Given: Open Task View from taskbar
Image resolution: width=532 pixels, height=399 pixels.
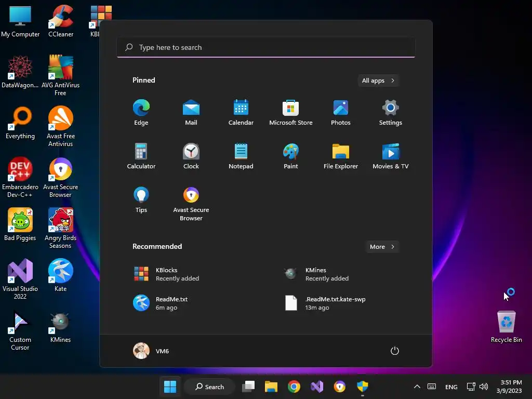Looking at the screenshot, I should coord(248,387).
